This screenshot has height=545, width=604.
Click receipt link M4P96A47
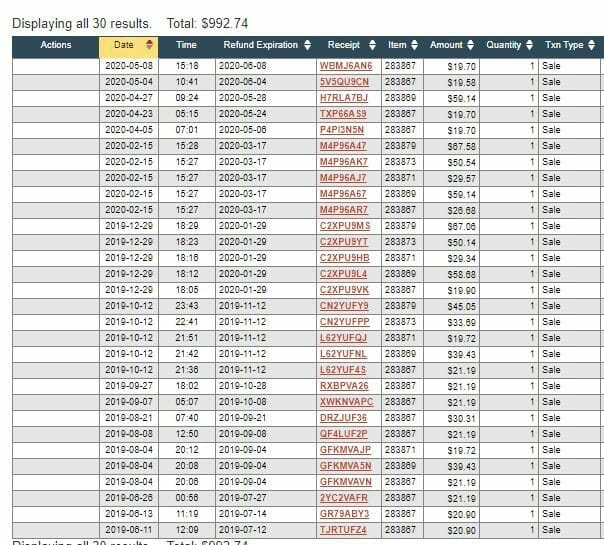click(344, 146)
